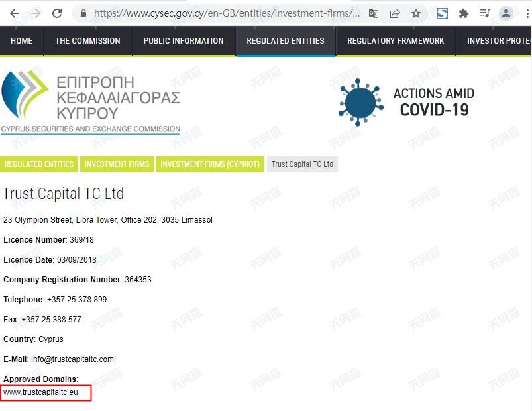Click Fax +357 25 388 577
Screen dimensions: 532x411
[42, 320]
